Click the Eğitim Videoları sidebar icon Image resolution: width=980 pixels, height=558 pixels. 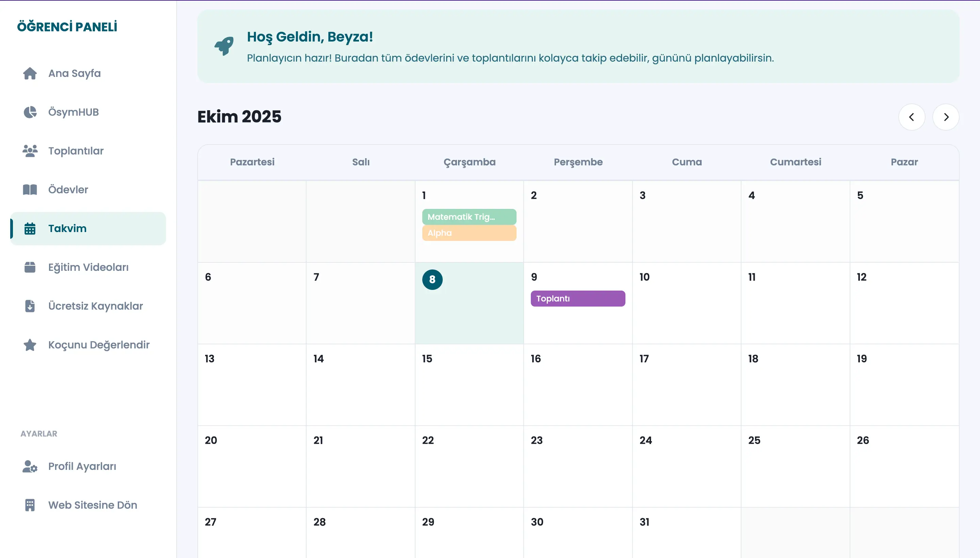click(x=30, y=267)
